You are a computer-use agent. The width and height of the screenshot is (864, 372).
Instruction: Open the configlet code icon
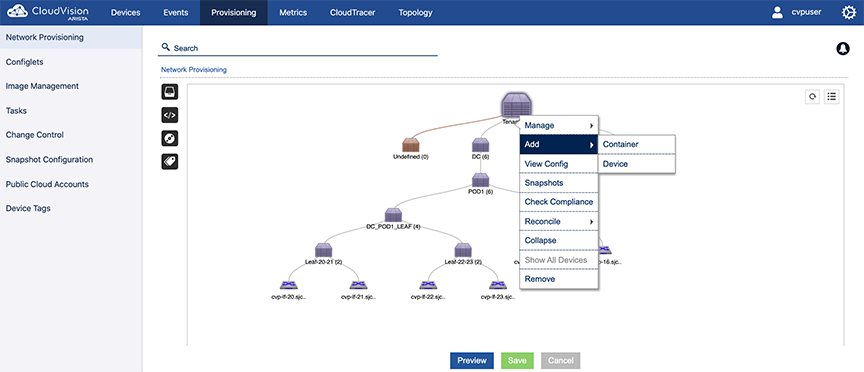click(x=170, y=115)
